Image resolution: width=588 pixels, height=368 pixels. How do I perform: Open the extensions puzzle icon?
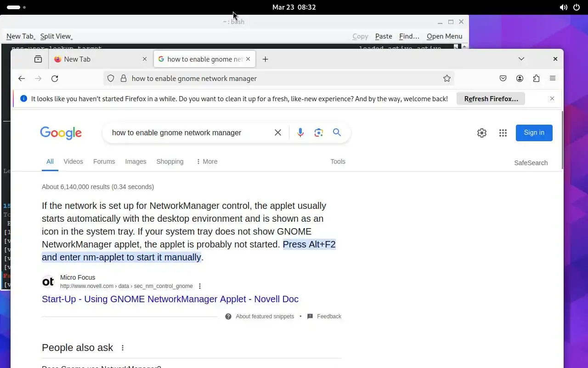[x=536, y=79]
